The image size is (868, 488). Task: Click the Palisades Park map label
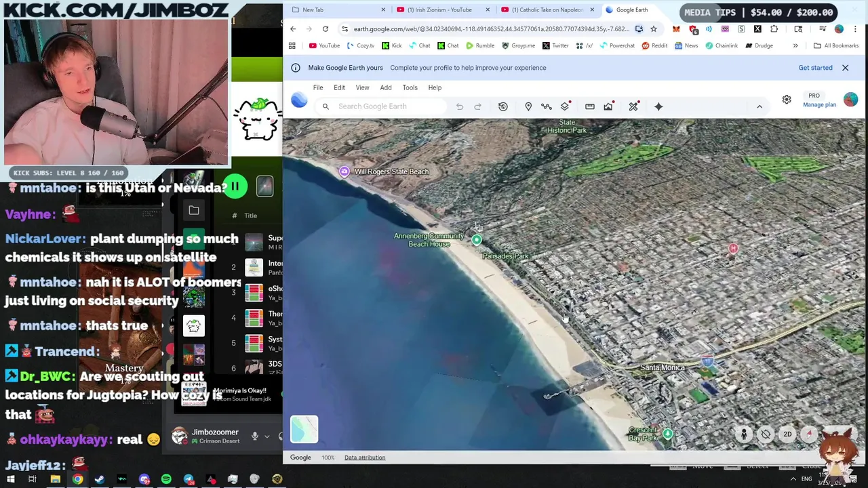tap(505, 256)
